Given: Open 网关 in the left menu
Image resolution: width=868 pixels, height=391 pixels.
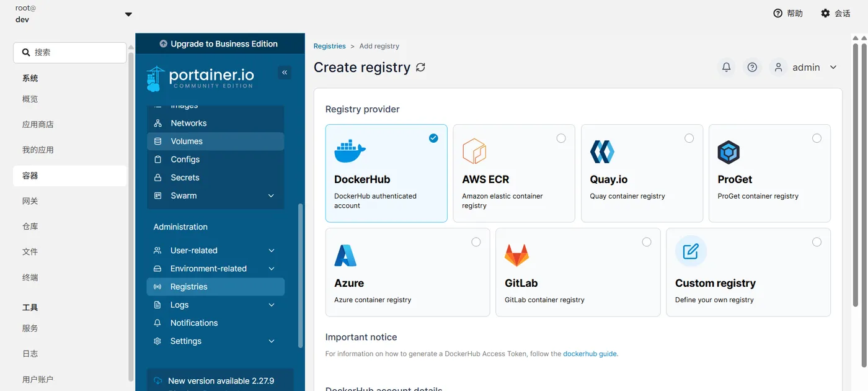Looking at the screenshot, I should [69, 201].
